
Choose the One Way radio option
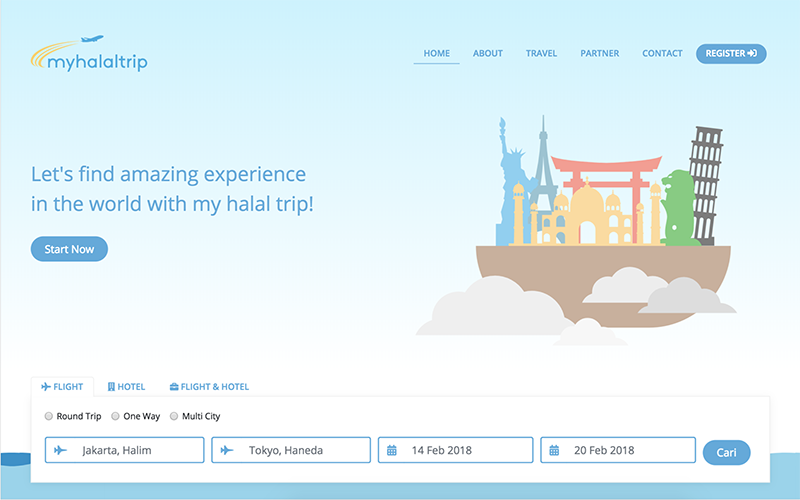(x=116, y=416)
